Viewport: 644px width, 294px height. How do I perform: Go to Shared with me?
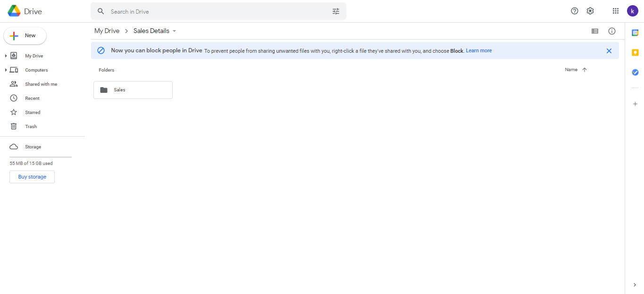[41, 84]
